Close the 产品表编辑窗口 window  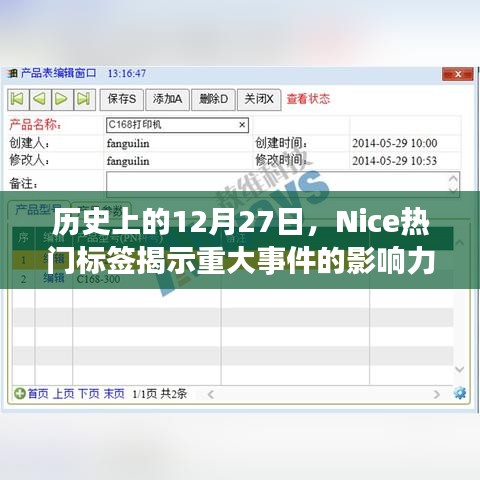[x=458, y=74]
